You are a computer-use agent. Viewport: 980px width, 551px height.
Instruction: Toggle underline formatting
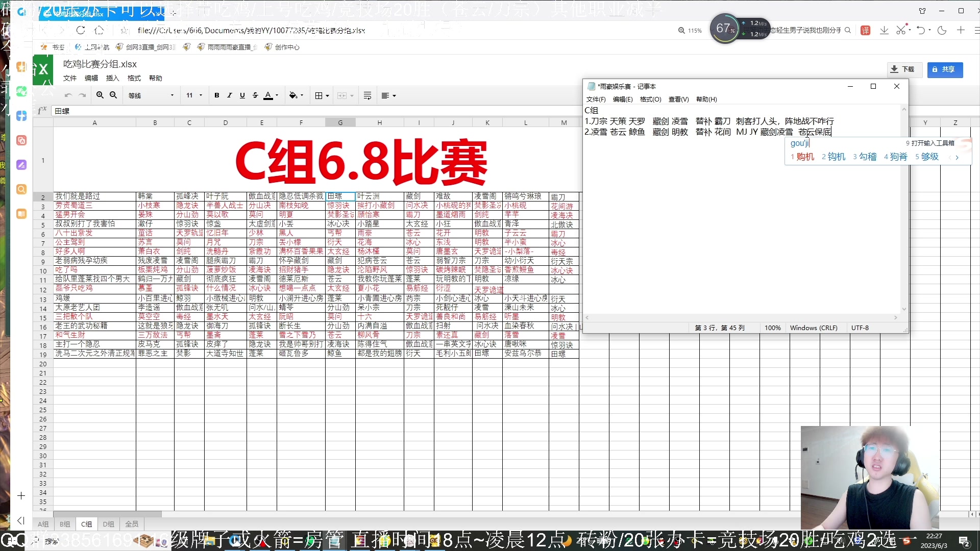[242, 95]
